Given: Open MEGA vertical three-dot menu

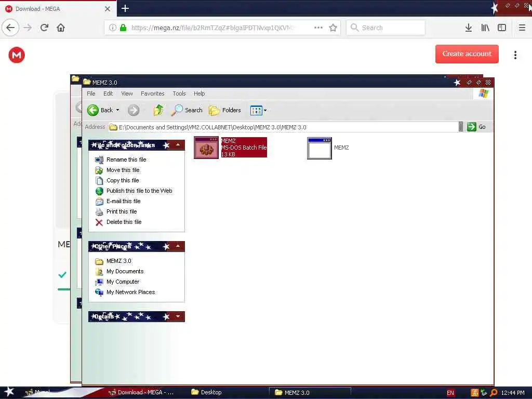Looking at the screenshot, I should (515, 55).
